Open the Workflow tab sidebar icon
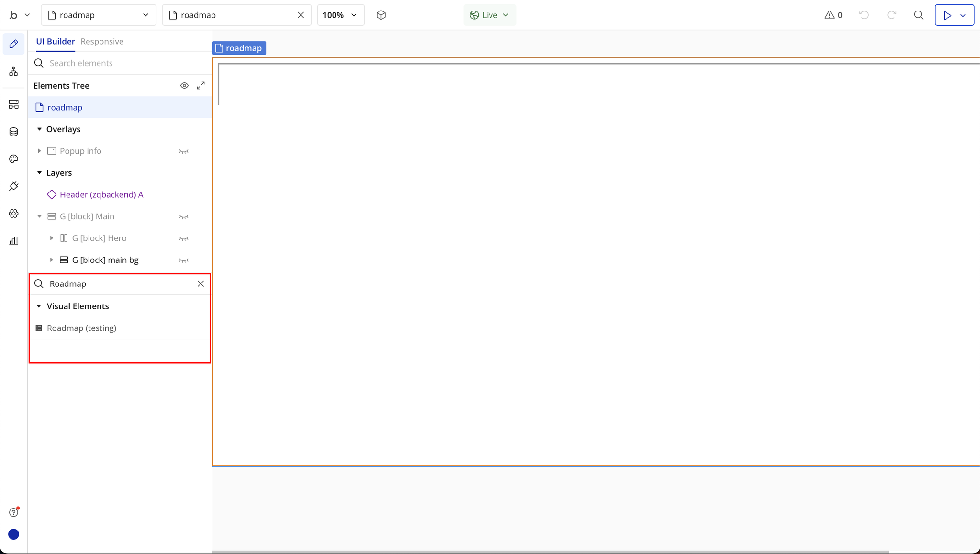 [x=13, y=71]
